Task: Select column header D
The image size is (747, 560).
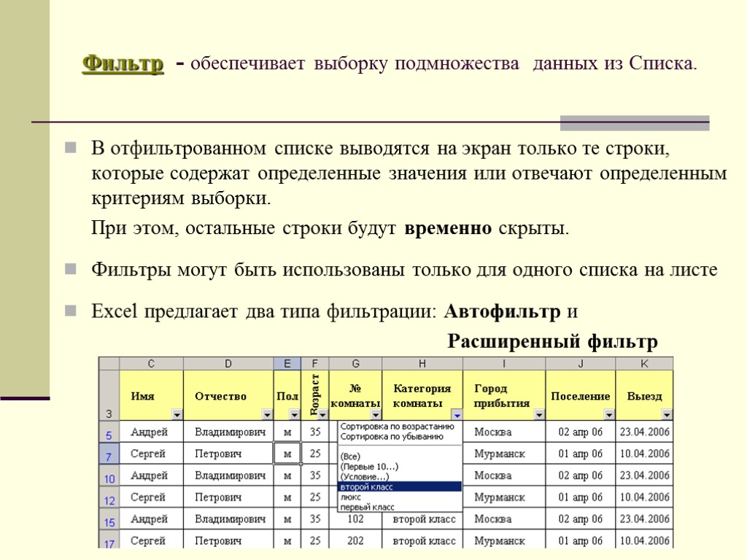Action: click(x=228, y=364)
